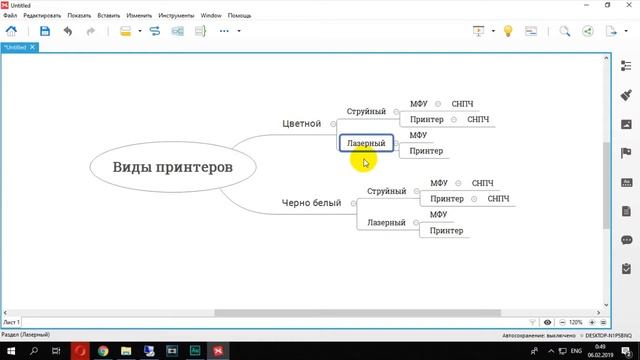Click the Лист 1 sheet tab
The width and height of the screenshot is (640, 360).
[x=11, y=322]
